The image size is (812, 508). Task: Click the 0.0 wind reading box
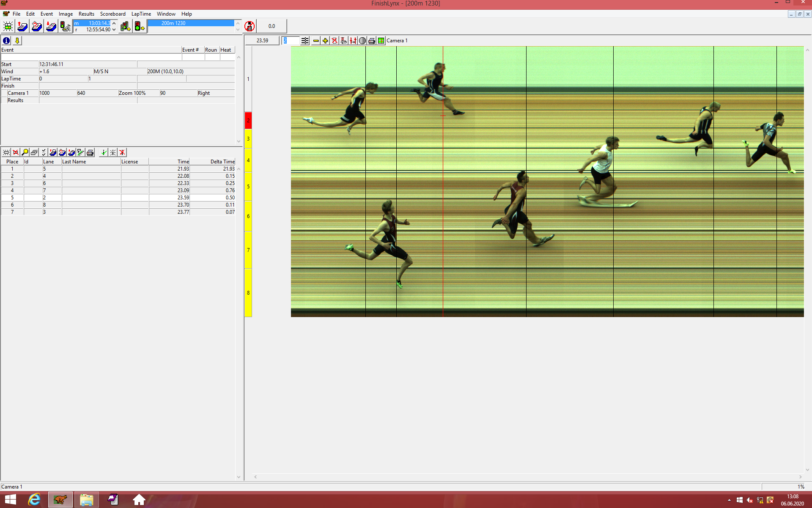(272, 26)
